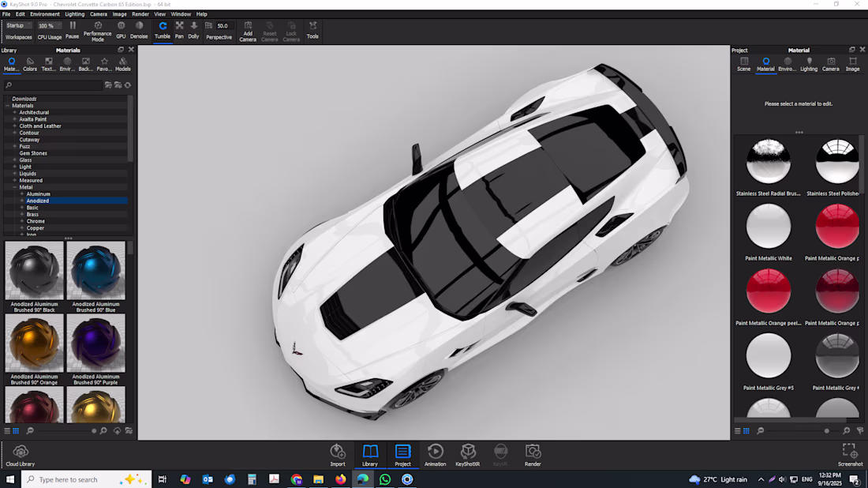868x488 pixels.
Task: Select the Chrome folder in the tree
Action: (x=36, y=221)
